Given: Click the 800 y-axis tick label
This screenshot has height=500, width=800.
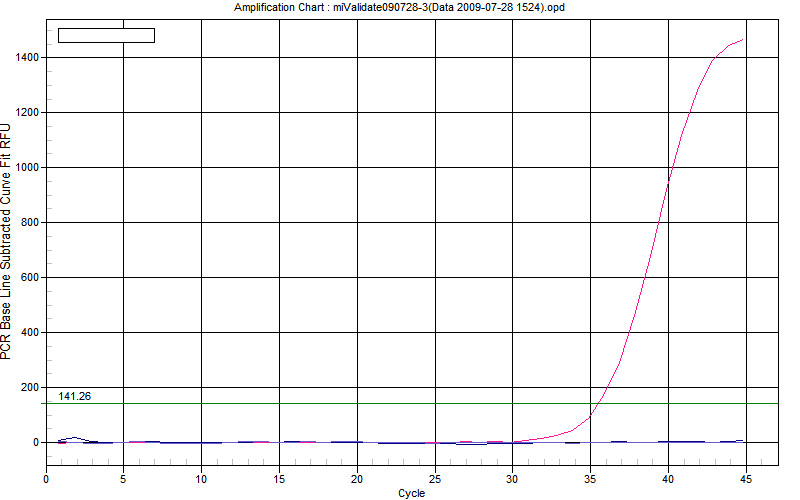Looking at the screenshot, I should point(30,222).
